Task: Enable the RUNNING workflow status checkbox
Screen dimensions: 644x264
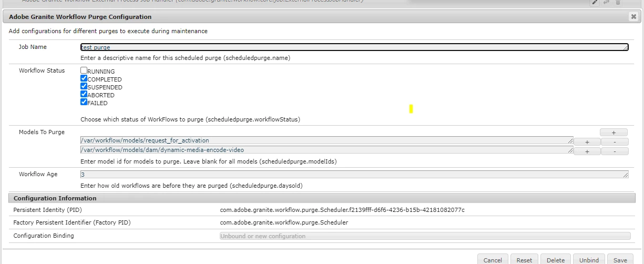Action: 84,70
